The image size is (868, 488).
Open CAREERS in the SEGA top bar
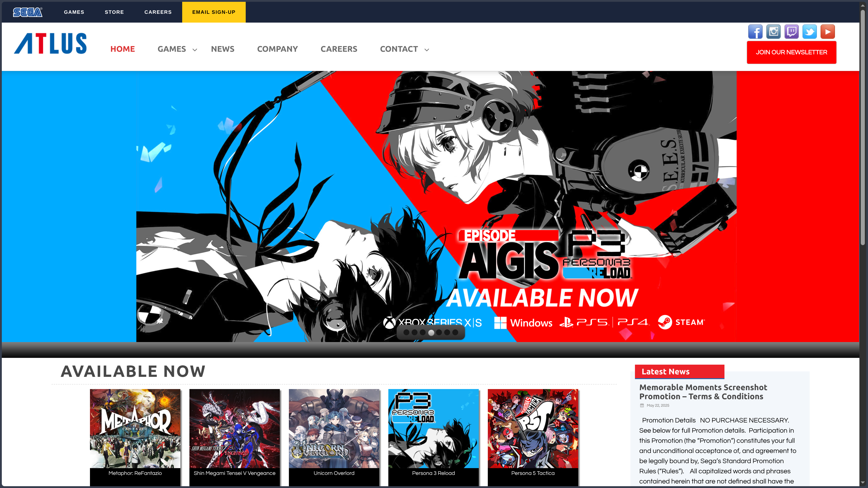point(158,12)
